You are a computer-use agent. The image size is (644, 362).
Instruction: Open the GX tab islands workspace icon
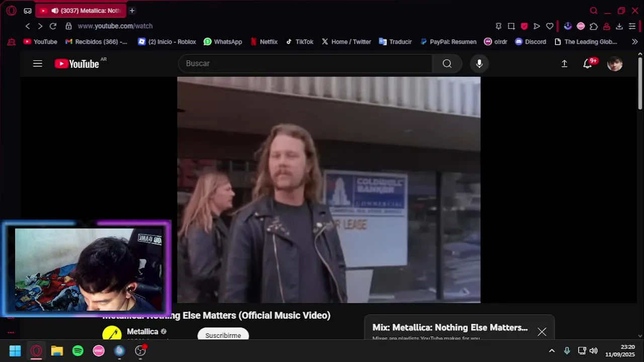[x=28, y=11]
